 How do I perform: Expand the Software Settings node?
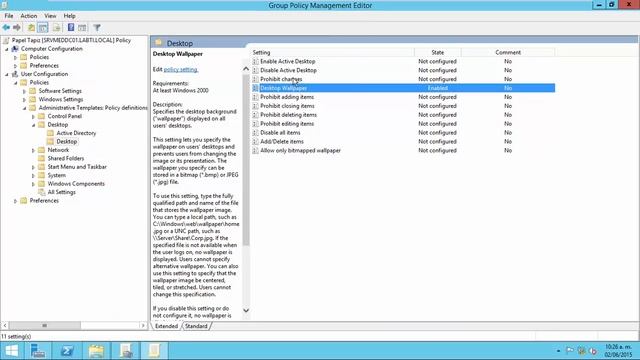coord(24,91)
